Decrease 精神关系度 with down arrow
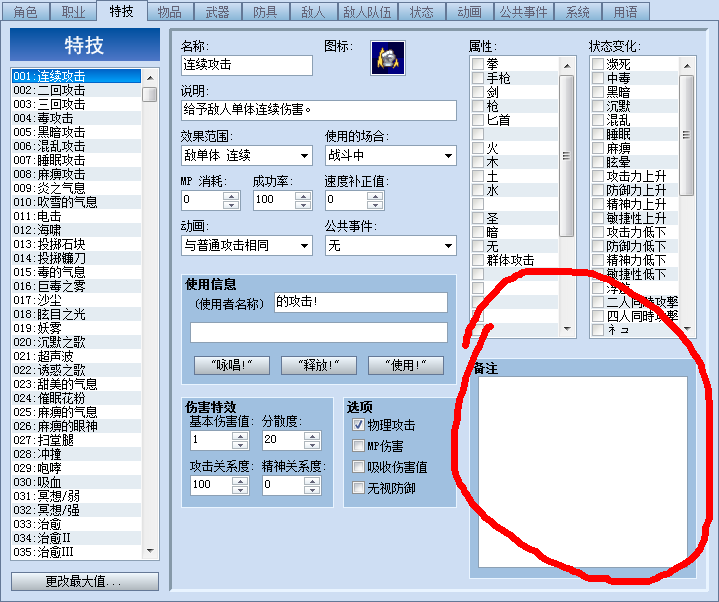The width and height of the screenshot is (719, 602). point(312,490)
